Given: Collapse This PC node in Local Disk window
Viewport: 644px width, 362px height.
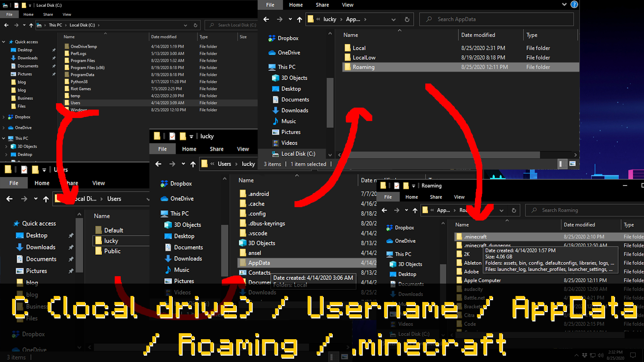Looking at the screenshot, I should (x=4, y=138).
